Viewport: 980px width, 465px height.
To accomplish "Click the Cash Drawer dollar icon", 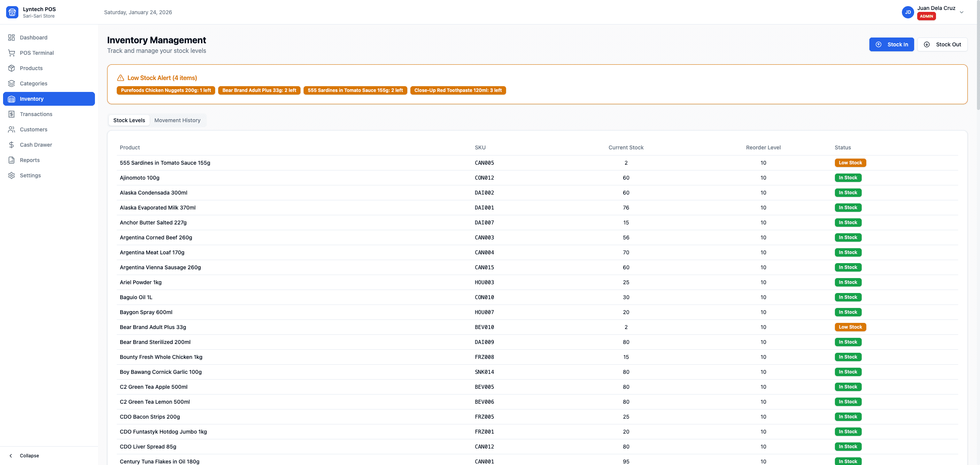I will (x=11, y=145).
